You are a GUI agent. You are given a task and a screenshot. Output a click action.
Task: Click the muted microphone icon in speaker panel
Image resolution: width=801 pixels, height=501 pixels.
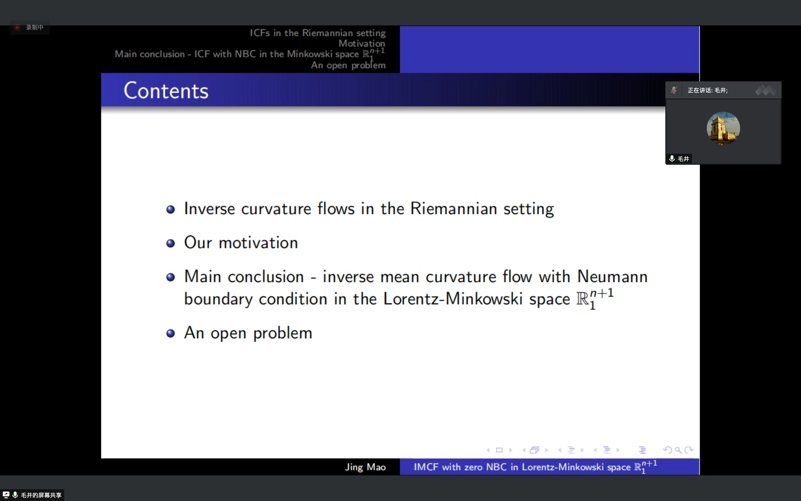pos(674,91)
